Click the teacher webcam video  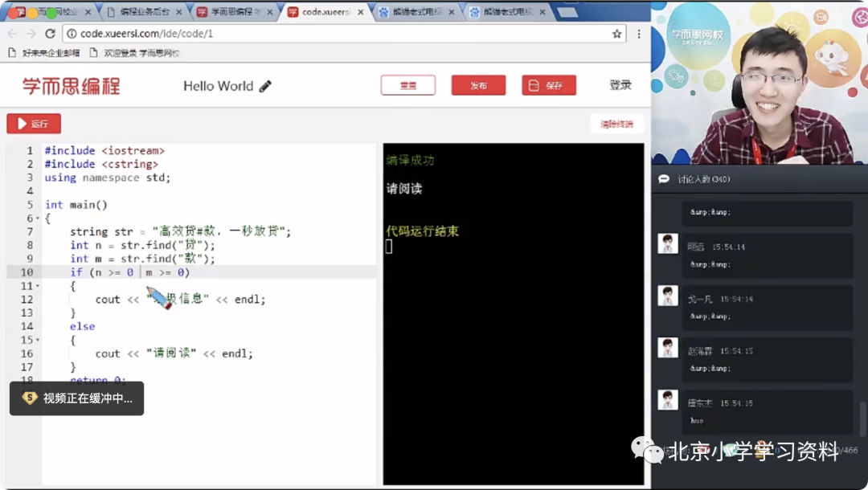759,83
